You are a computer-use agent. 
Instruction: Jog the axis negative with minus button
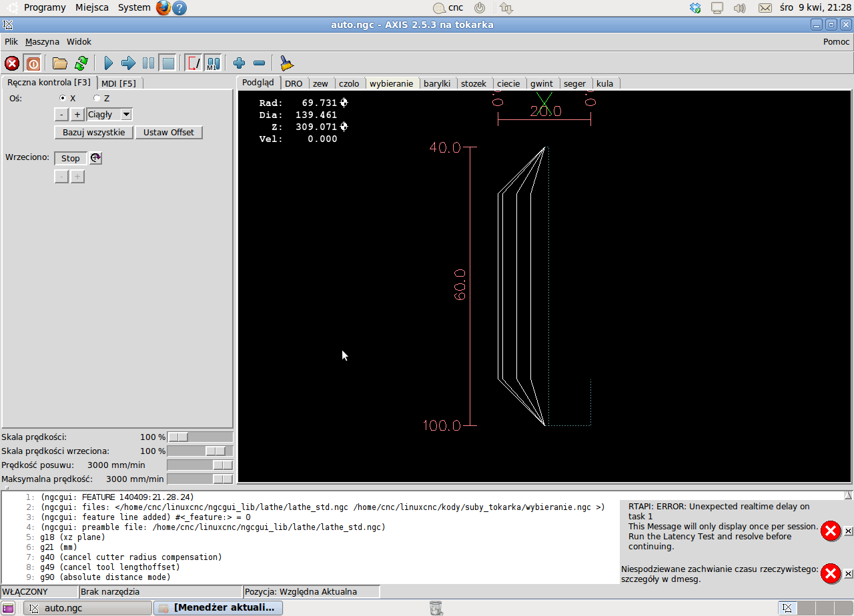point(61,115)
